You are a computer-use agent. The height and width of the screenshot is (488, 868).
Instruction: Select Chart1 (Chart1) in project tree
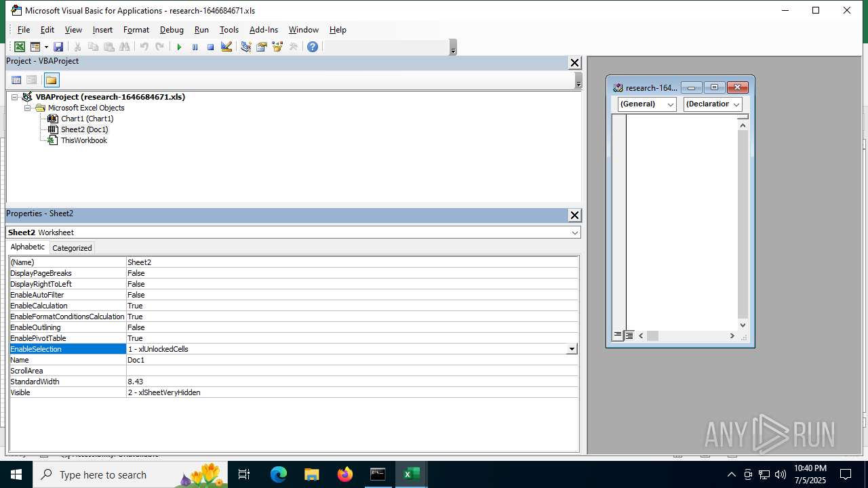click(x=87, y=119)
